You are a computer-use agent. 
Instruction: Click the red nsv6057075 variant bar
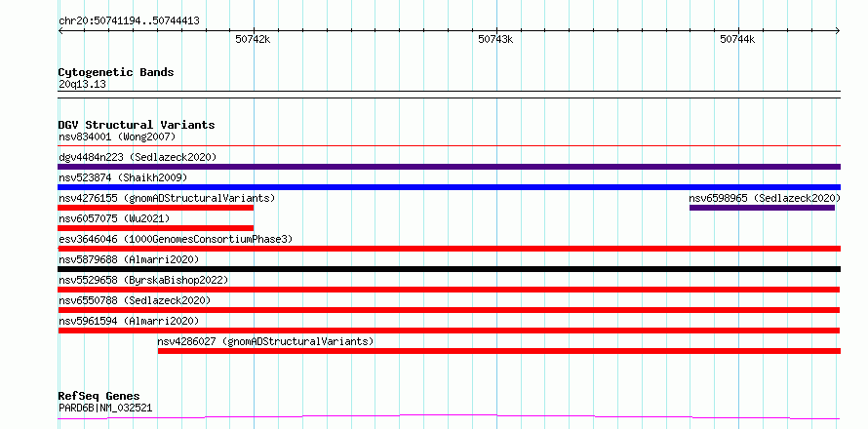click(x=155, y=228)
